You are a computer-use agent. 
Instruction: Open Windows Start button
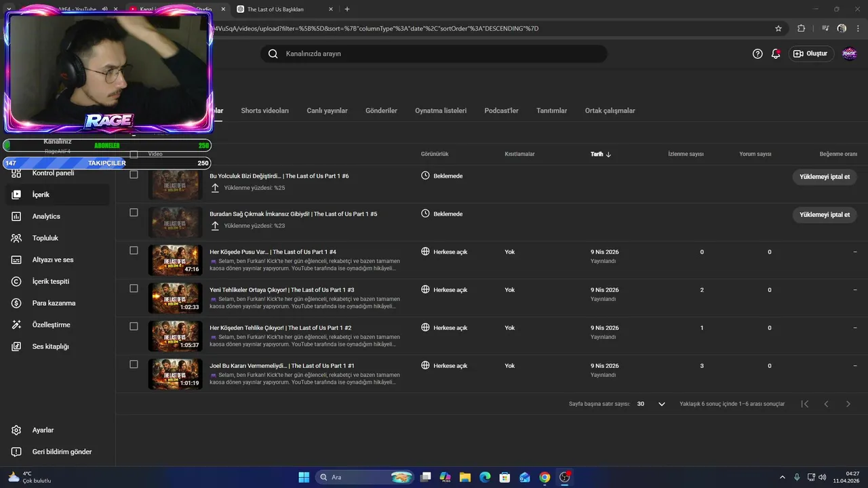click(304, 477)
